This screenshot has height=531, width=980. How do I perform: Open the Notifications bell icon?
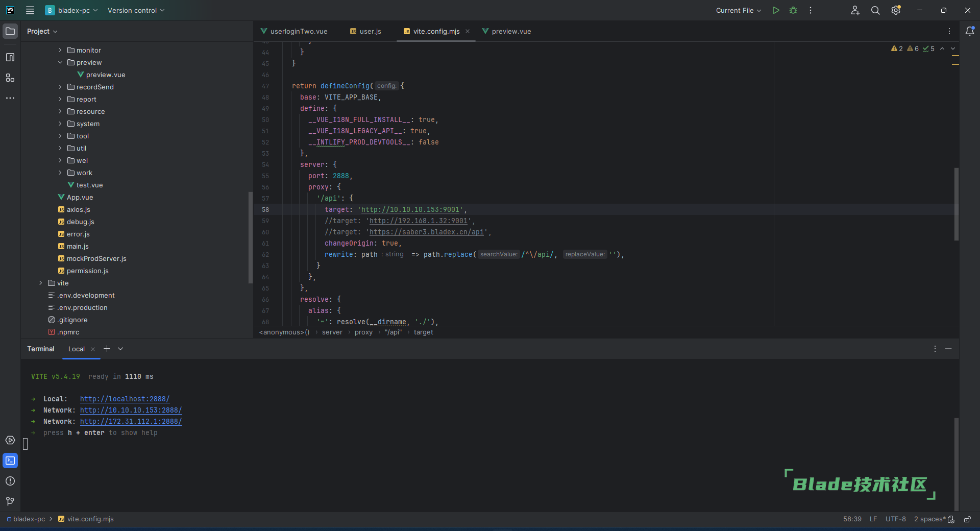[x=970, y=31]
